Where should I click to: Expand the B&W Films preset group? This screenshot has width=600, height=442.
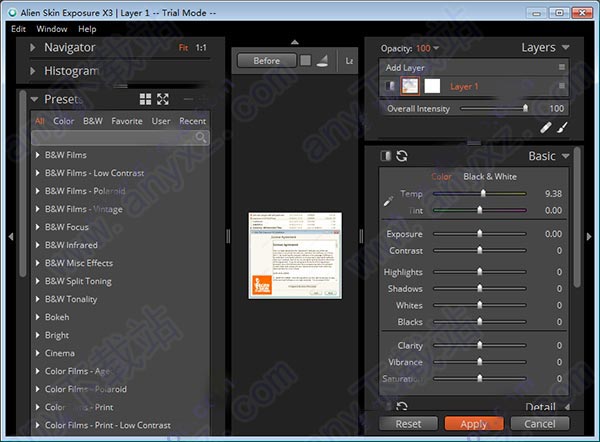point(38,155)
